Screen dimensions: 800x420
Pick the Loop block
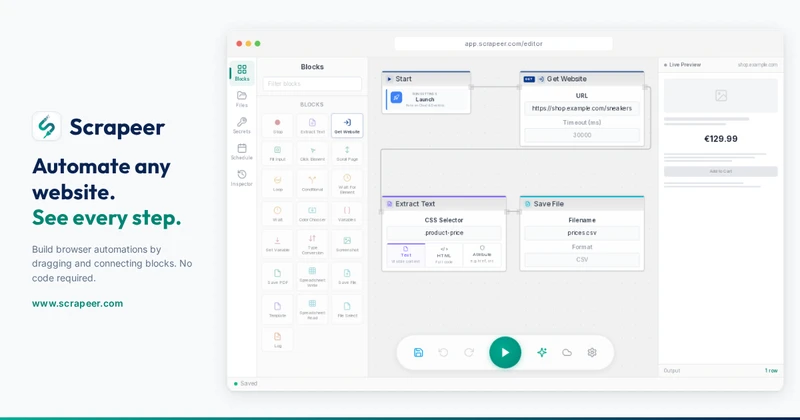coord(278,183)
